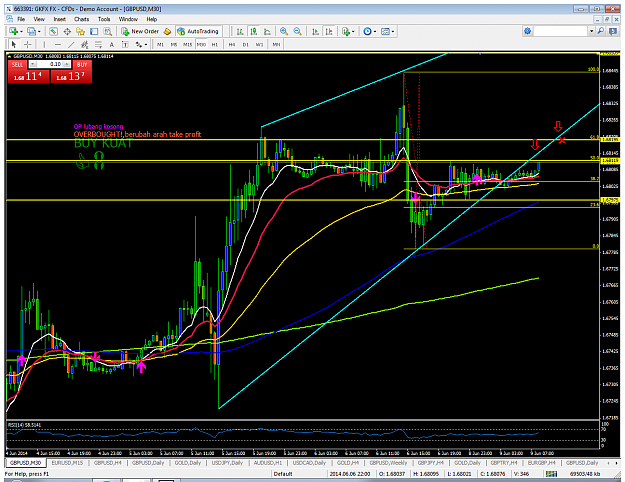Zoom out on the chart

tap(297, 31)
